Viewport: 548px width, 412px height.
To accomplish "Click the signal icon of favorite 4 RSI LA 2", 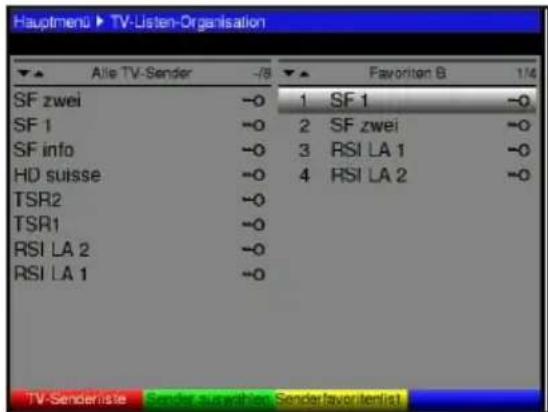I will 519,175.
